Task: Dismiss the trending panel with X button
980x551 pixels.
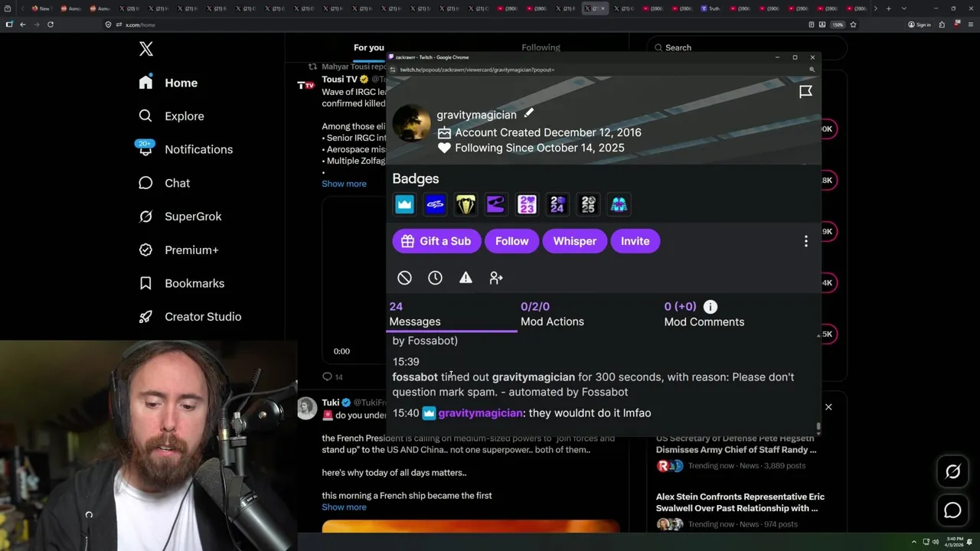Action: click(x=828, y=407)
